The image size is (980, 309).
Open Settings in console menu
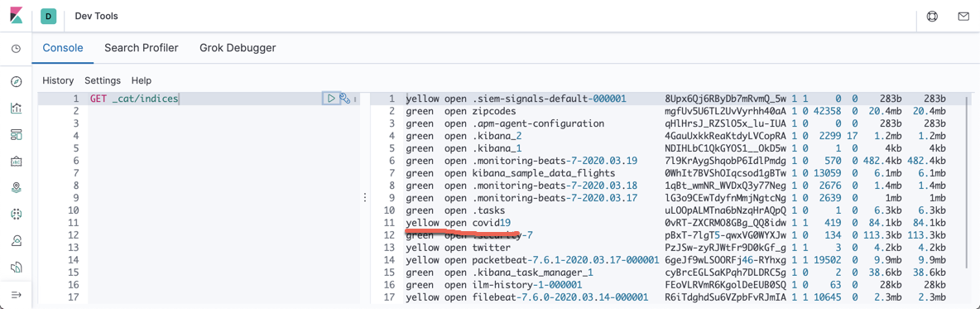click(x=103, y=80)
